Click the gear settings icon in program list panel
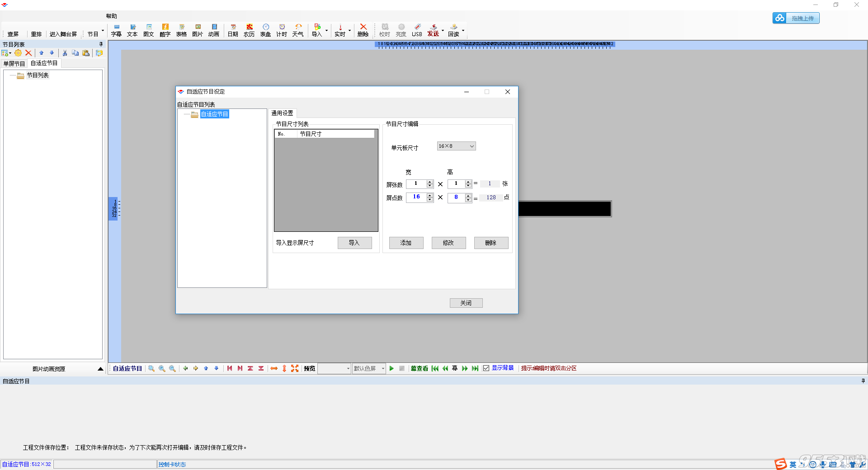868x470 pixels. 18,53
